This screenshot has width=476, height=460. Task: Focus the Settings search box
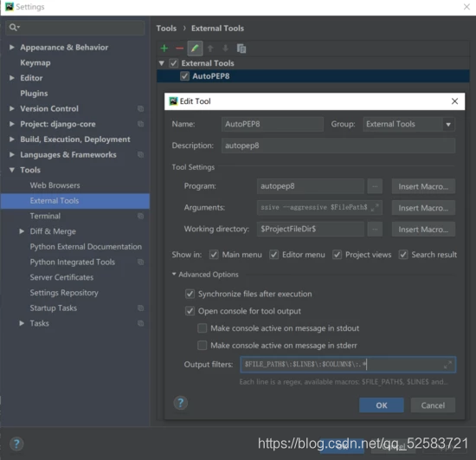coord(75,28)
